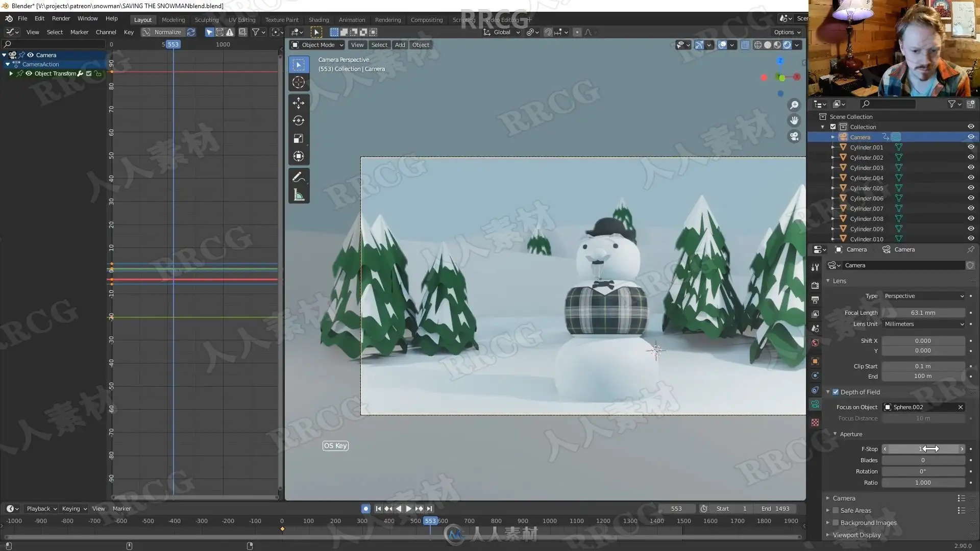Click the Focal Length field
Screen dimensions: 980x551
pos(923,313)
